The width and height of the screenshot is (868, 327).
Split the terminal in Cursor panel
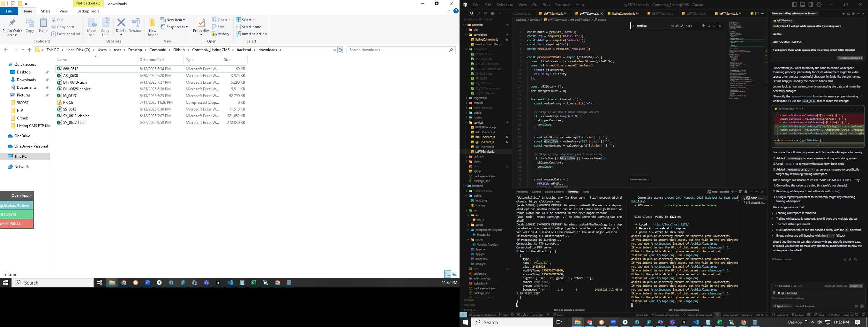coord(741,192)
